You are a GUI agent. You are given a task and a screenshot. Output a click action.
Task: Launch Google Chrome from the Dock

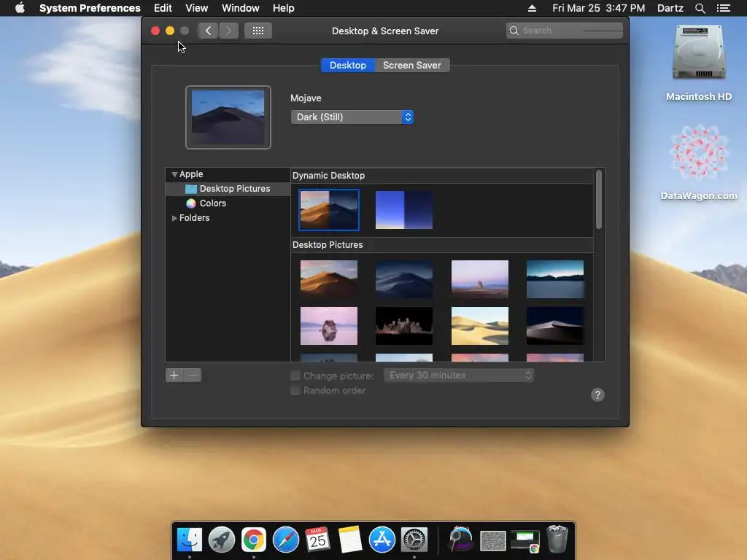click(253, 540)
